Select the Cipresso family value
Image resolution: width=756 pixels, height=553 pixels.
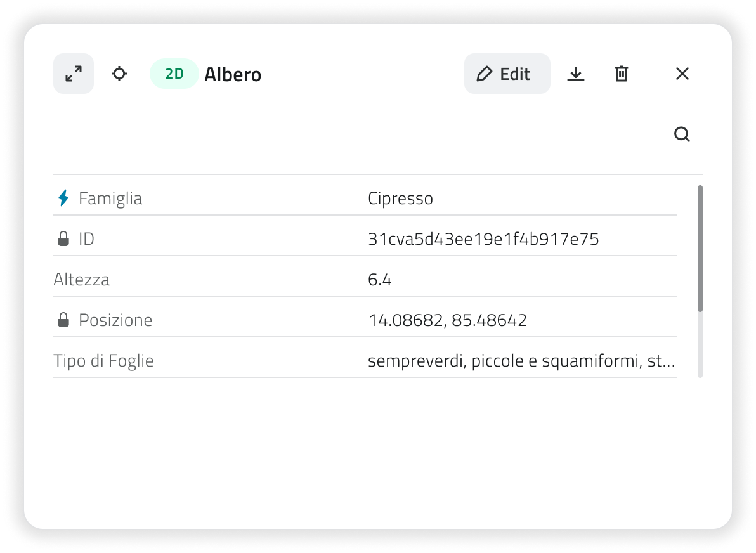coord(400,198)
